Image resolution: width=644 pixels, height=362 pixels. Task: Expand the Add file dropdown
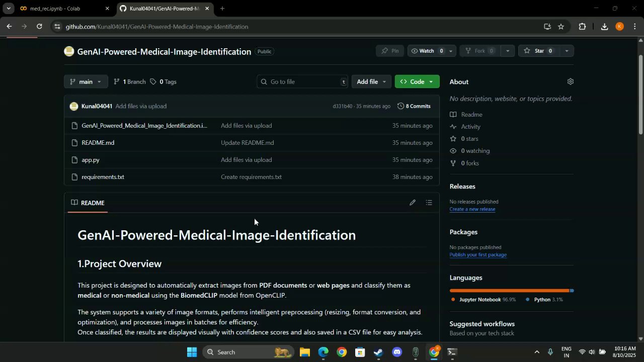[371, 81]
